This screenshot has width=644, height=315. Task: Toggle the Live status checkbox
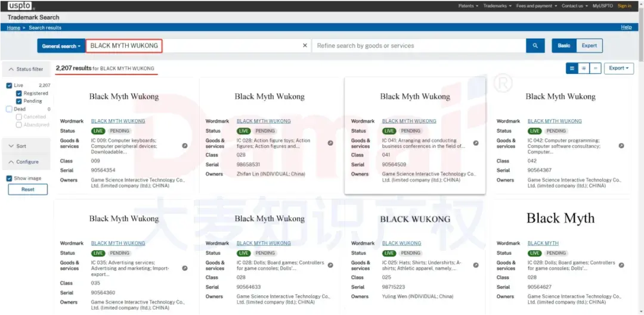[x=9, y=85]
